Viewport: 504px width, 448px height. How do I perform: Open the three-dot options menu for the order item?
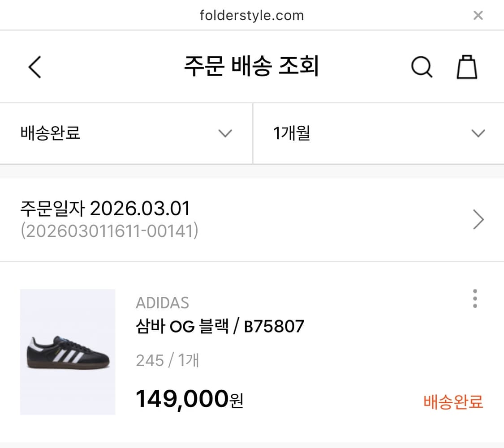474,298
